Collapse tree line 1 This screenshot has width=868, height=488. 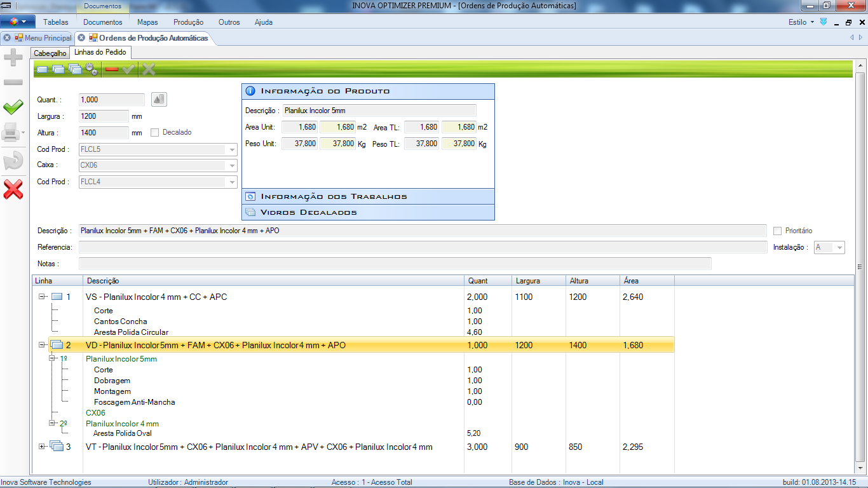click(x=42, y=297)
